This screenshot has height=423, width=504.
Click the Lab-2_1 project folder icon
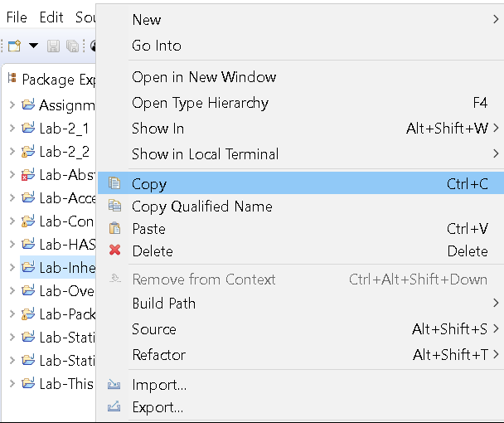28,128
